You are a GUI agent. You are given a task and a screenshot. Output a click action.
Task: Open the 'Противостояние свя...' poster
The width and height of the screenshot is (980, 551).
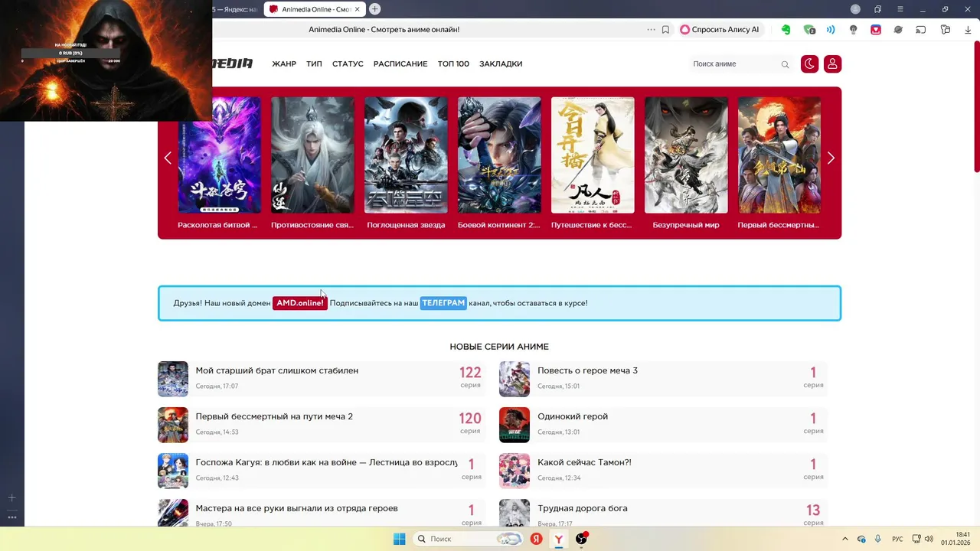312,155
